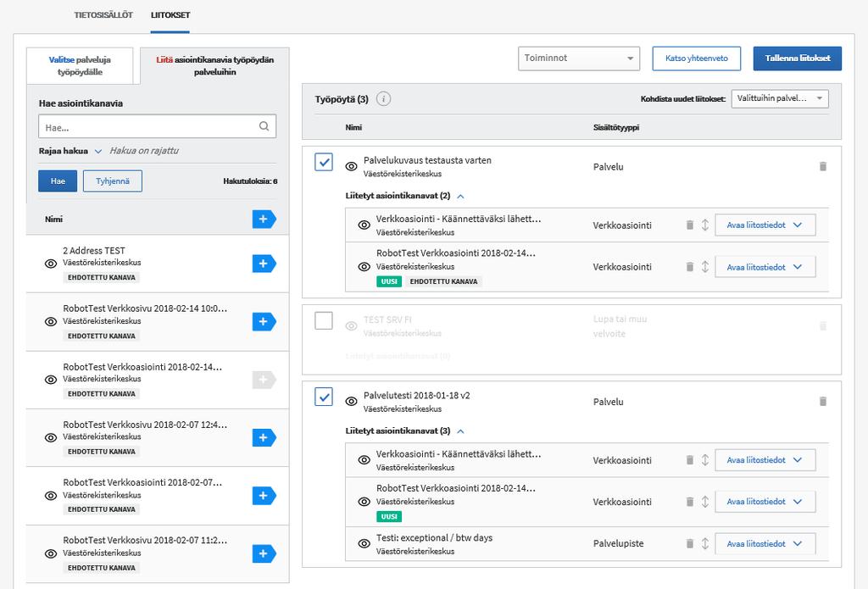Expand Rajaa hakua filter options
This screenshot has height=589, width=868.
click(70, 151)
